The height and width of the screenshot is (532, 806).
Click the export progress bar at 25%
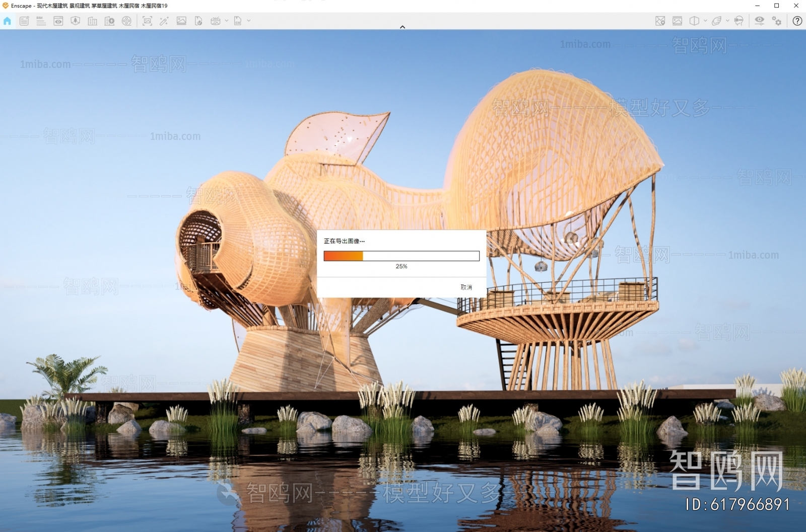point(401,256)
